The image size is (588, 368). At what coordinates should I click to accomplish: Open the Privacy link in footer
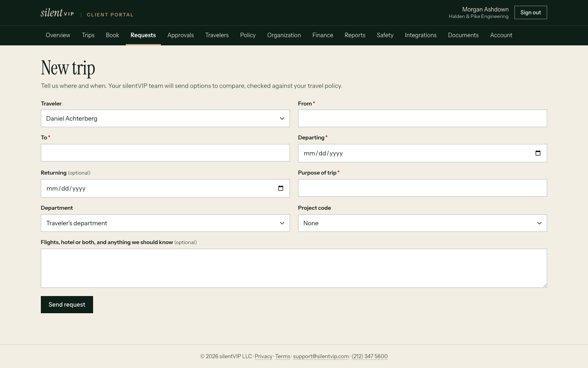coord(263,357)
